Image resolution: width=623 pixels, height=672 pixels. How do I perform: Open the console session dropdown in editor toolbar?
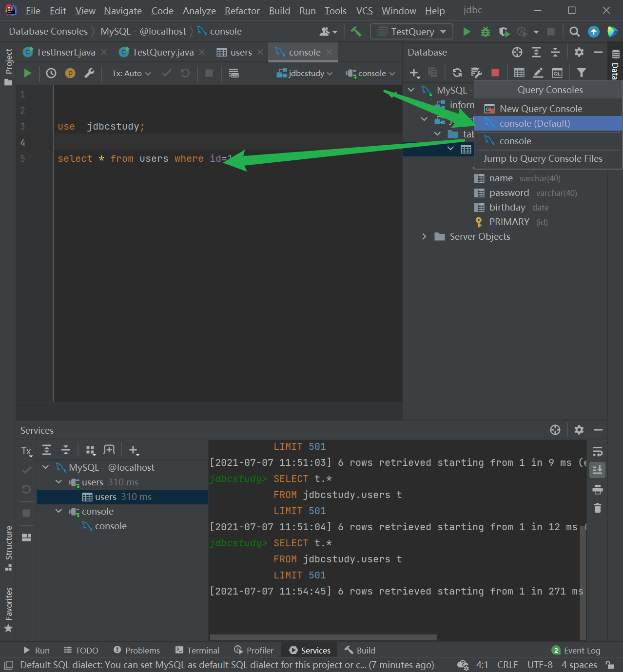[x=370, y=73]
